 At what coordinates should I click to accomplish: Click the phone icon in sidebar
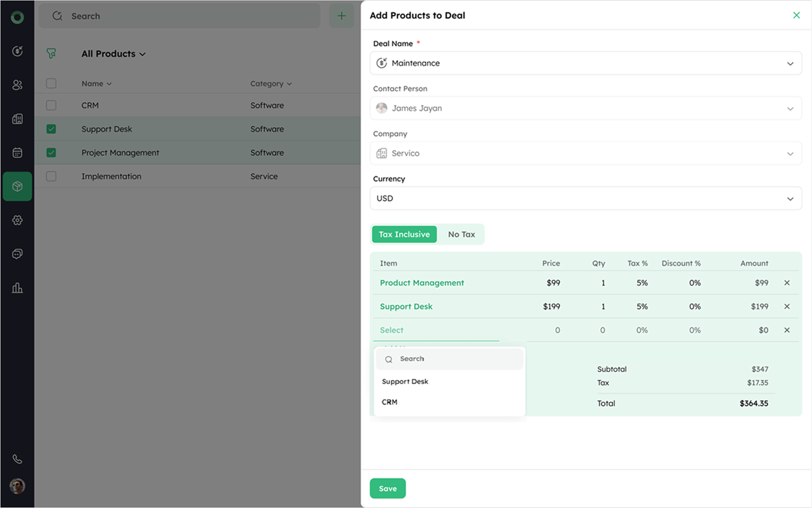click(x=17, y=459)
